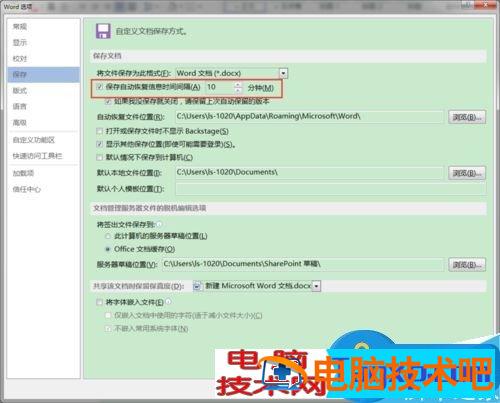Screen dimensions: 500x403
Task: Open the 显示 options category
Action: [20, 43]
